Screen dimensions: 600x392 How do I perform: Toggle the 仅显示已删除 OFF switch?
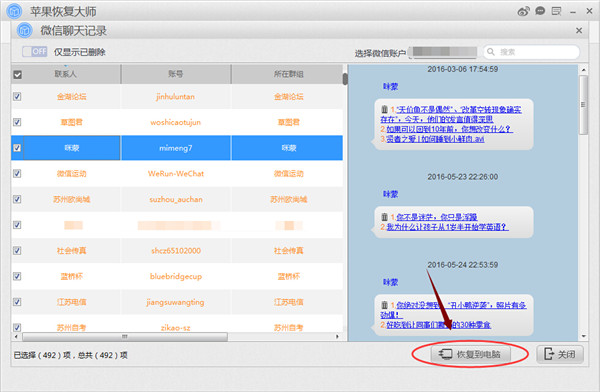pyautogui.click(x=35, y=52)
